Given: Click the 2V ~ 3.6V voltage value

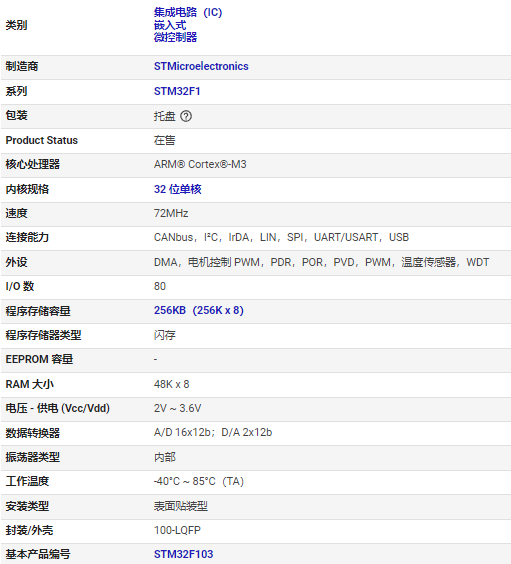Looking at the screenshot, I should (x=177, y=408).
